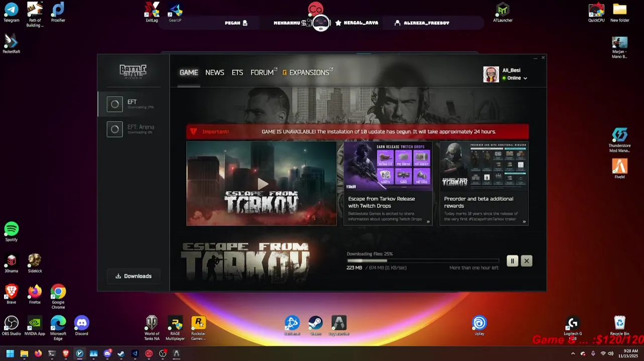The width and height of the screenshot is (644, 361).
Task: Expand Preorder article via double-arrow
Action: (x=524, y=222)
